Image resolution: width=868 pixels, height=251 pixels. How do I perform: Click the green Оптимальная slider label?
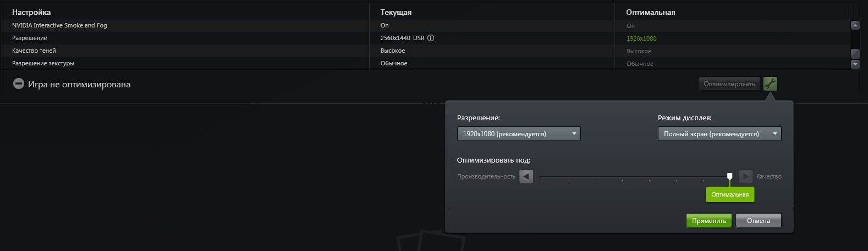click(730, 194)
